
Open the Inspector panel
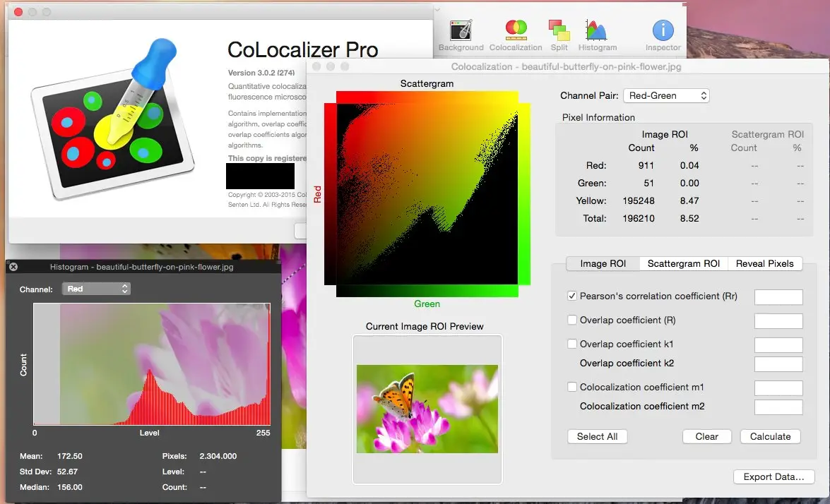pyautogui.click(x=663, y=35)
